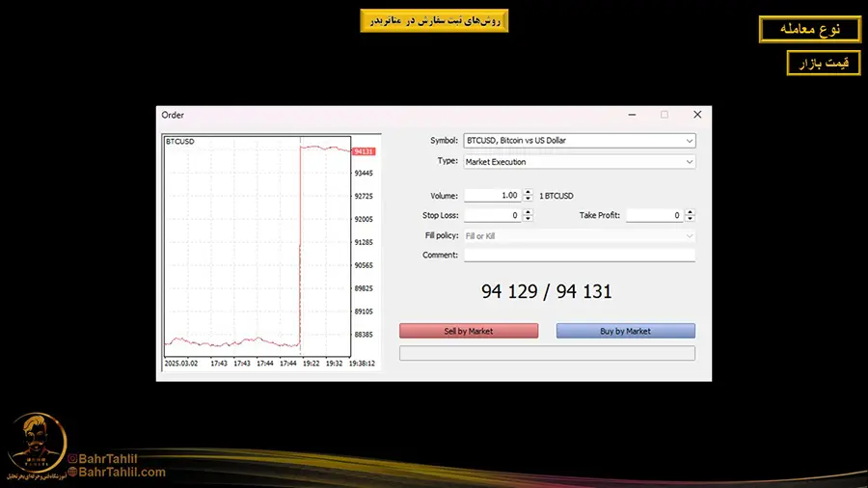Image resolution: width=868 pixels, height=488 pixels.
Task: Increase Volume with the up arrow
Action: pyautogui.click(x=528, y=193)
